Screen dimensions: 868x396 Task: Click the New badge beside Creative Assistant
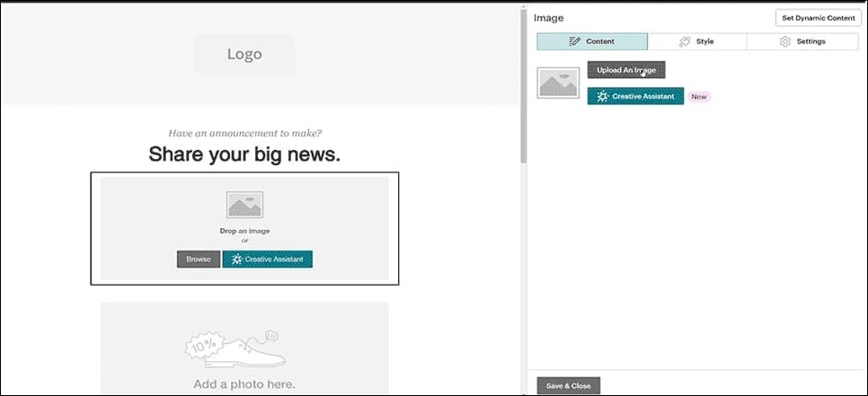coord(699,96)
